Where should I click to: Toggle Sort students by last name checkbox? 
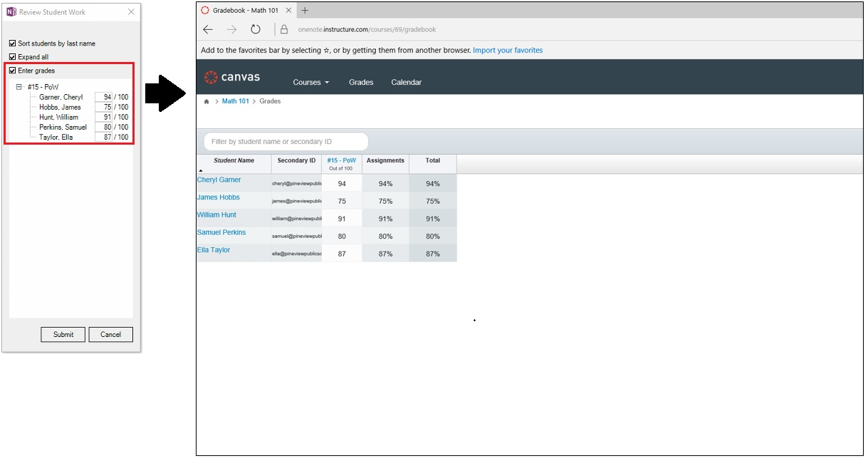tap(13, 43)
